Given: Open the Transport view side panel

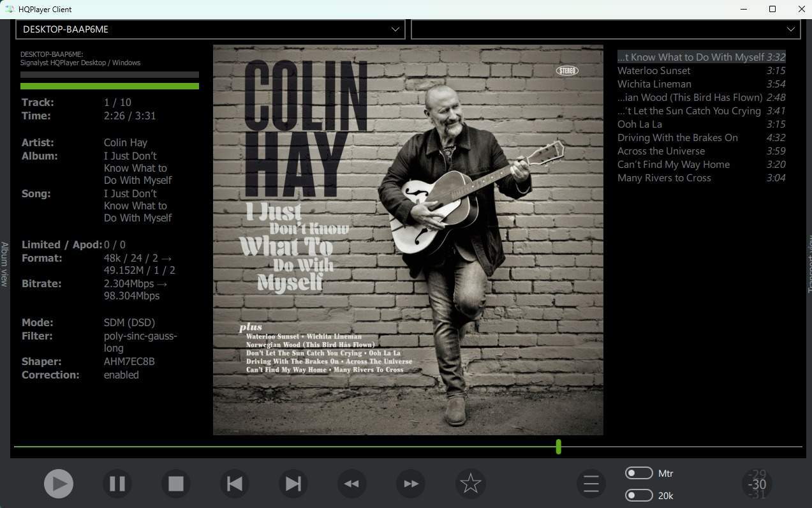Looking at the screenshot, I should (809, 264).
